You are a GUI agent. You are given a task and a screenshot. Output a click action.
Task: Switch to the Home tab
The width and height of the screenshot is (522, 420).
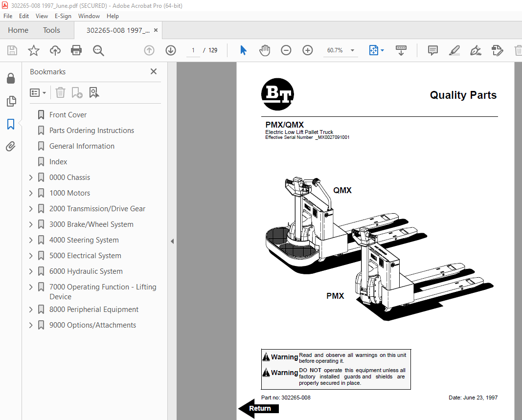coord(18,30)
